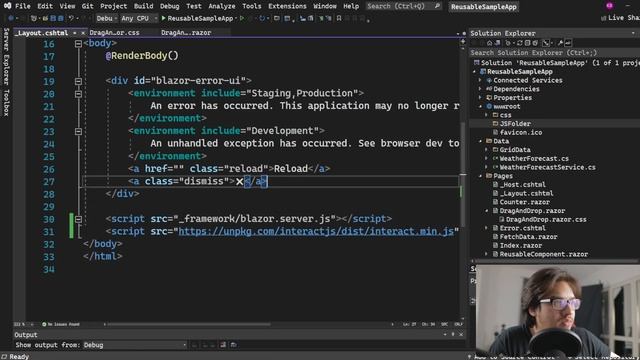Click the Visual Studio logo icon
The image size is (640, 360).
(x=7, y=6)
